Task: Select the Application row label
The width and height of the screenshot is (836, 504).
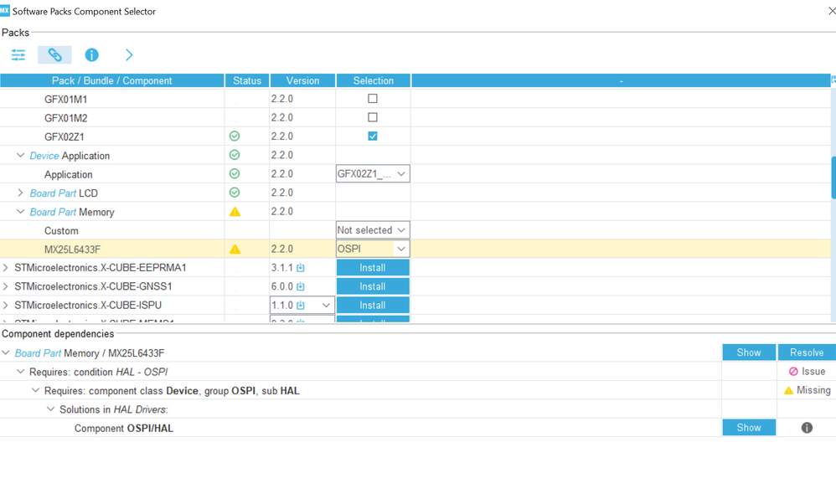Action: tap(68, 174)
